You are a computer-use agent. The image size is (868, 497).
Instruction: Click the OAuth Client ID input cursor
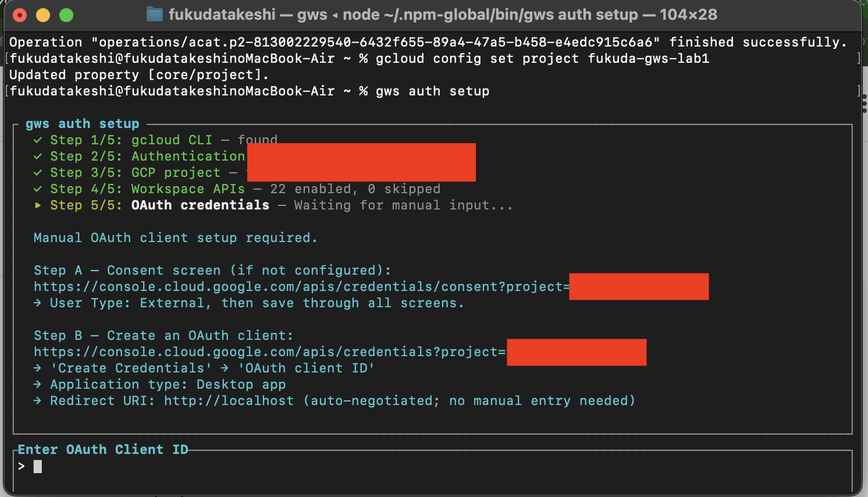click(x=37, y=466)
